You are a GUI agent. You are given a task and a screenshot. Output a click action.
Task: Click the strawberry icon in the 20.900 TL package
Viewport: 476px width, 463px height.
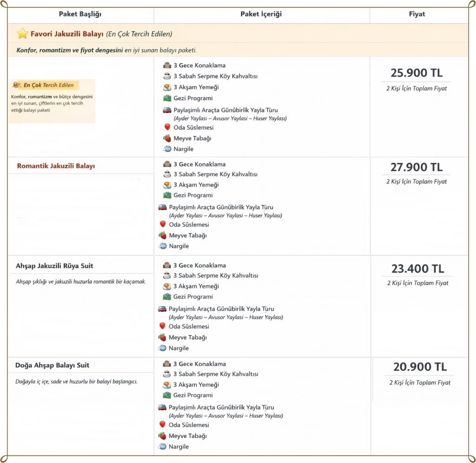click(163, 436)
